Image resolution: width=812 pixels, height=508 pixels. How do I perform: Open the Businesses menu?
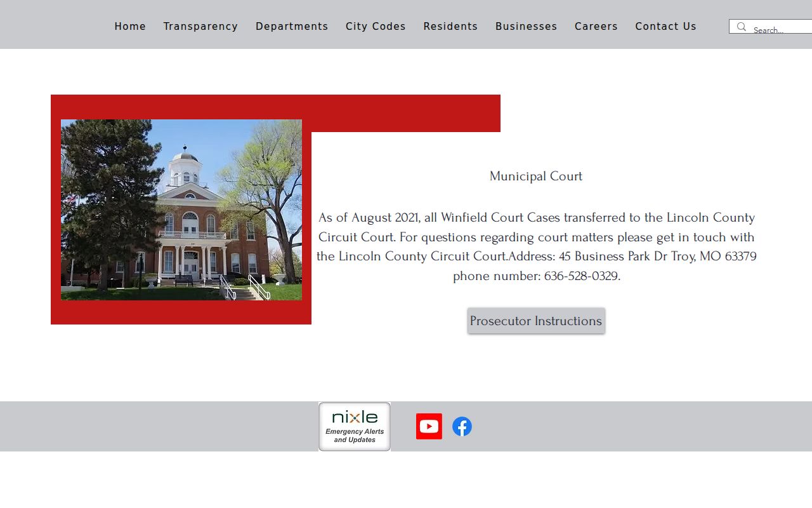[x=526, y=27]
